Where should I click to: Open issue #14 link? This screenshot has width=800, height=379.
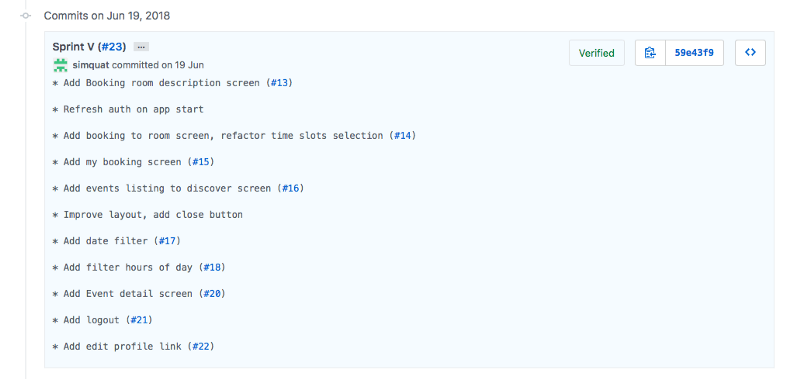[x=403, y=136]
